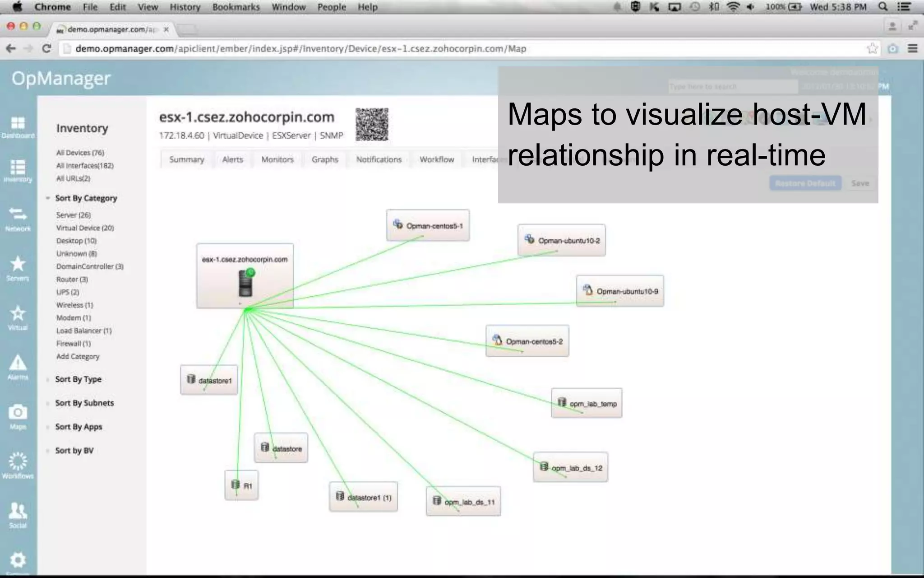
Task: Open the Dashboard sidebar icon
Action: pyautogui.click(x=18, y=127)
